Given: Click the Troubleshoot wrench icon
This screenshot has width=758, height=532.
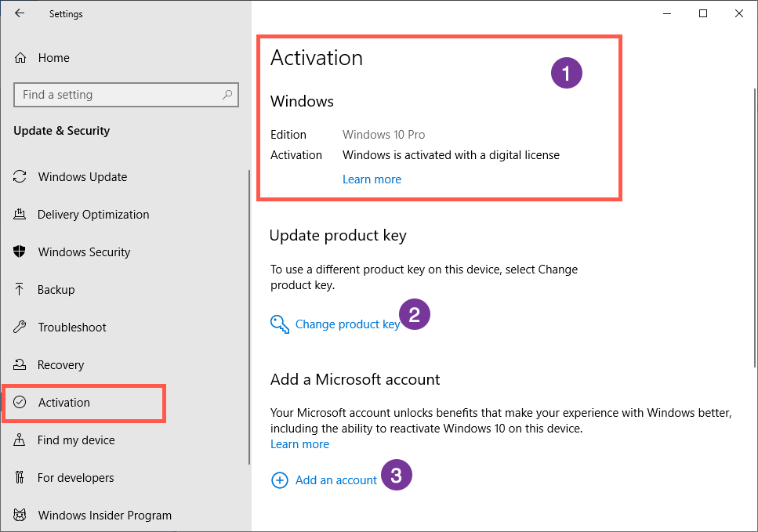Looking at the screenshot, I should (x=21, y=328).
